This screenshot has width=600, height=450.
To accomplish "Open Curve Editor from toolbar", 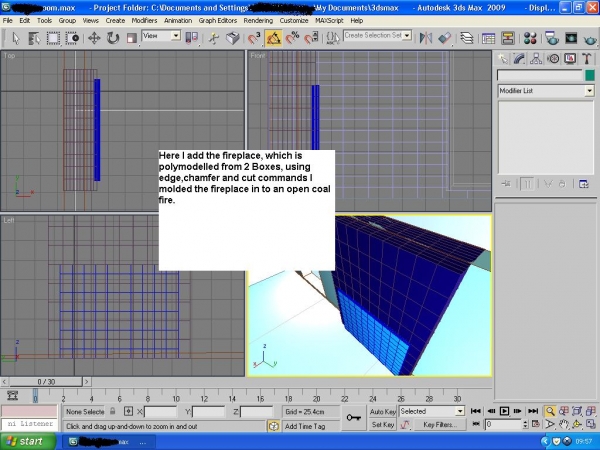I will click(x=488, y=38).
